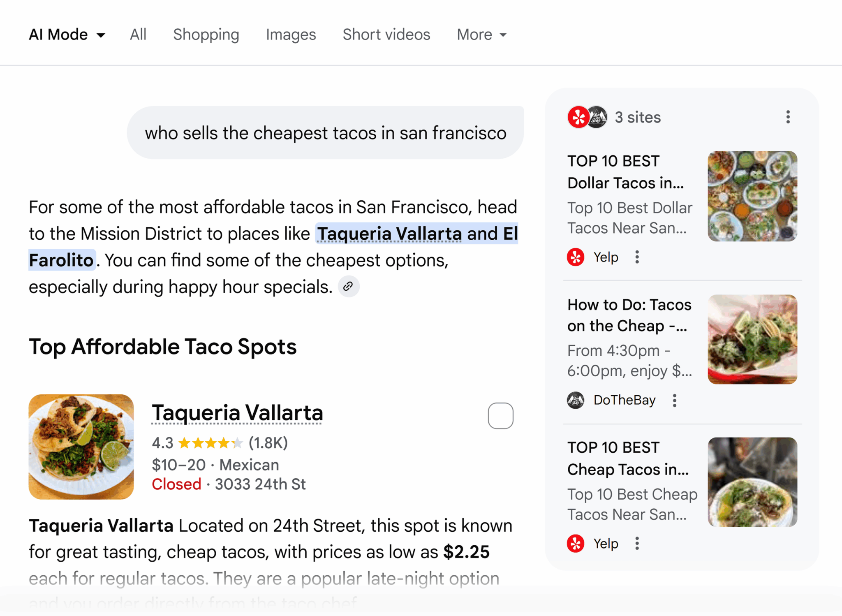842x616 pixels.
Task: Click the bold $2.25 price text
Action: tap(466, 552)
